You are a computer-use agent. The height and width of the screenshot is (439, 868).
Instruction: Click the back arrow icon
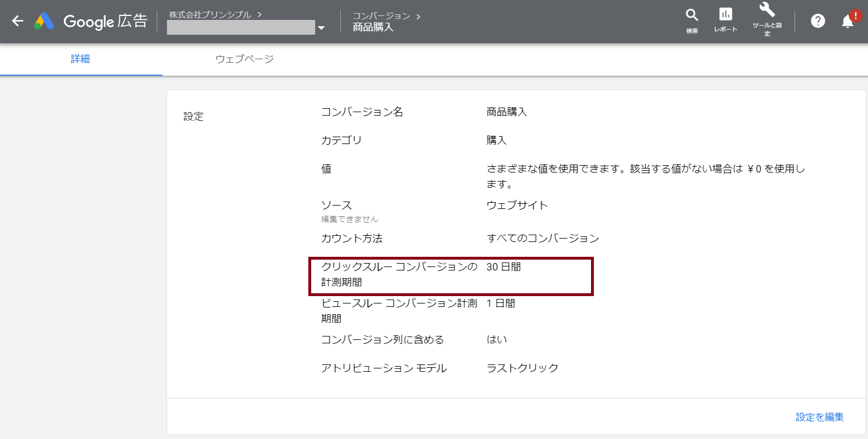[x=18, y=22]
